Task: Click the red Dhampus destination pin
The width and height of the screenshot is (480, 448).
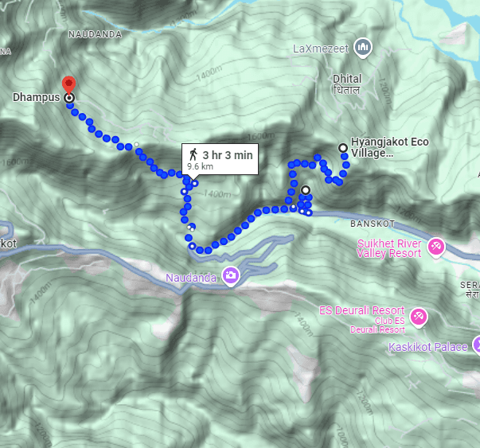Action: (69, 84)
